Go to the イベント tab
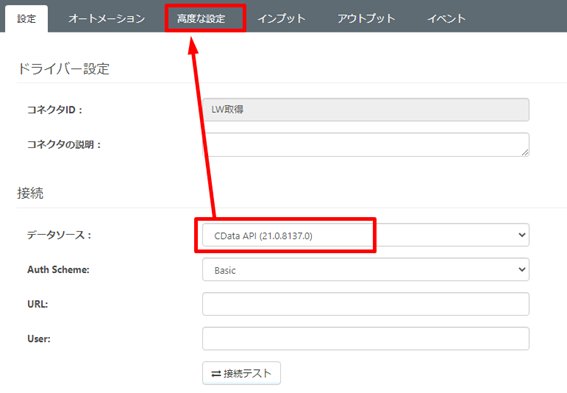This screenshot has width=567, height=393. [446, 19]
